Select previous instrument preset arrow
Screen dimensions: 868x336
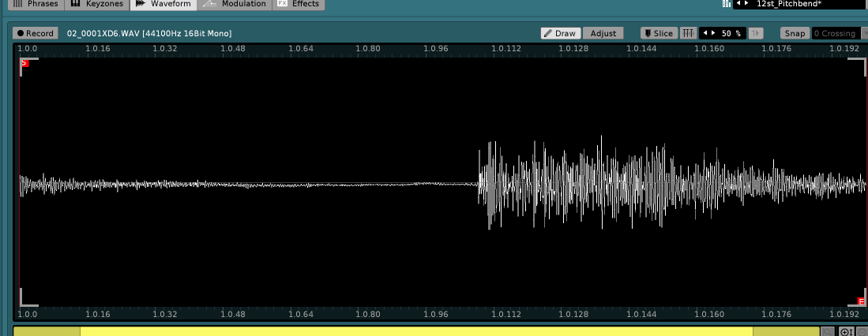(x=738, y=3)
